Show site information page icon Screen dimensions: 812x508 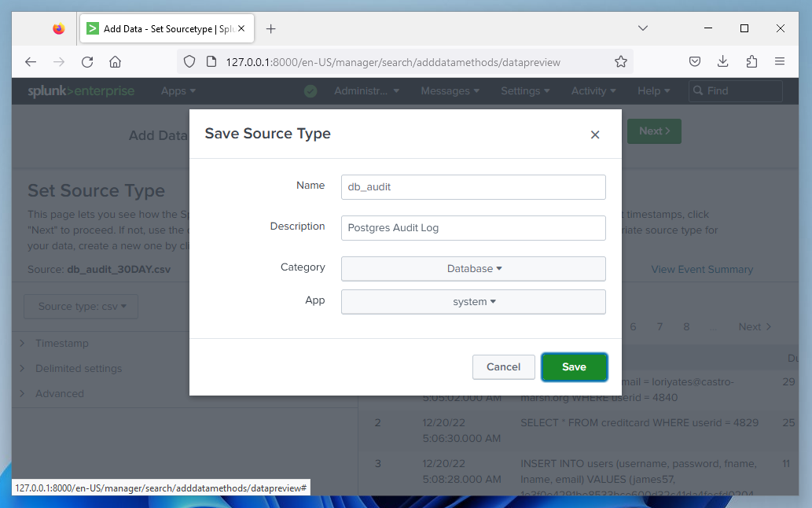tap(211, 62)
